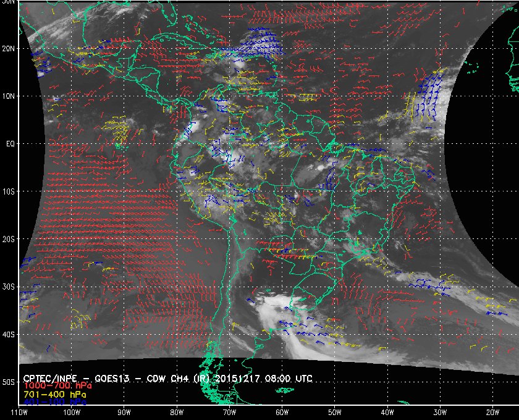Click the 30S latitude label
Image resolution: width=519 pixels, height=420 pixels.
[x=8, y=287]
